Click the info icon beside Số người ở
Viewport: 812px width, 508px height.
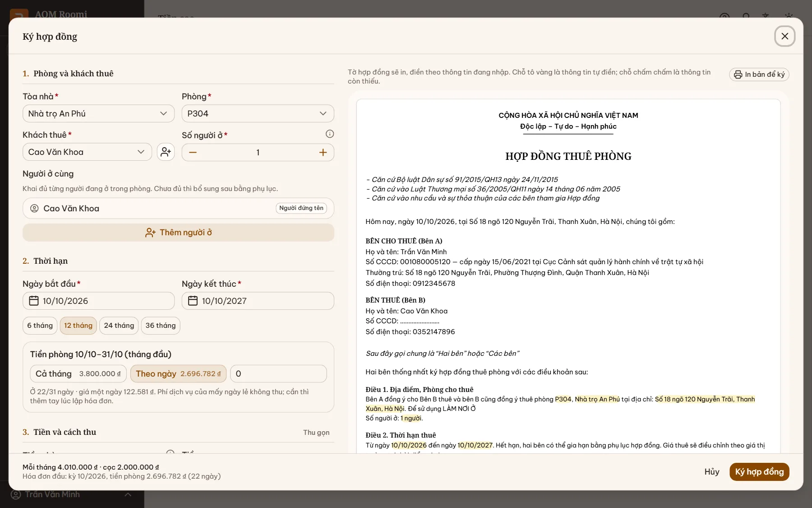coord(330,134)
